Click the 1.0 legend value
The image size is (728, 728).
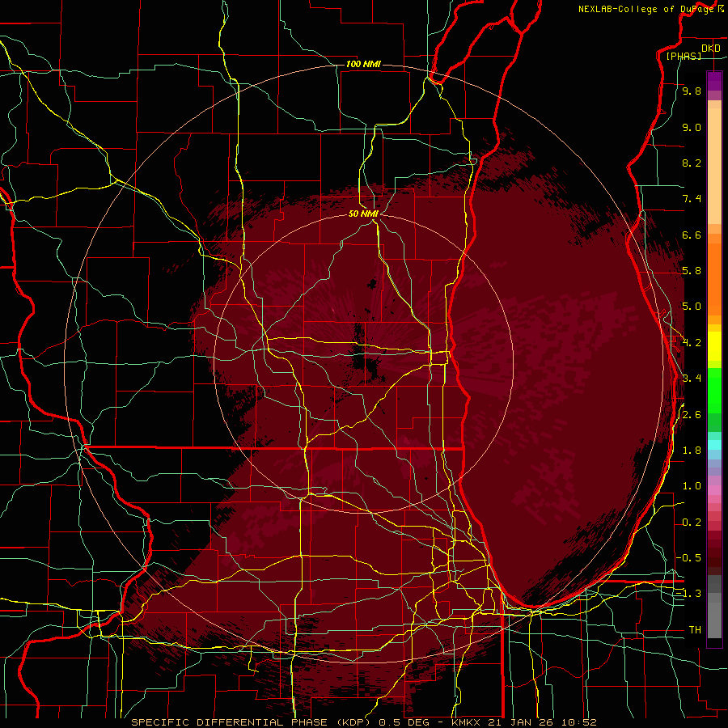692,486
